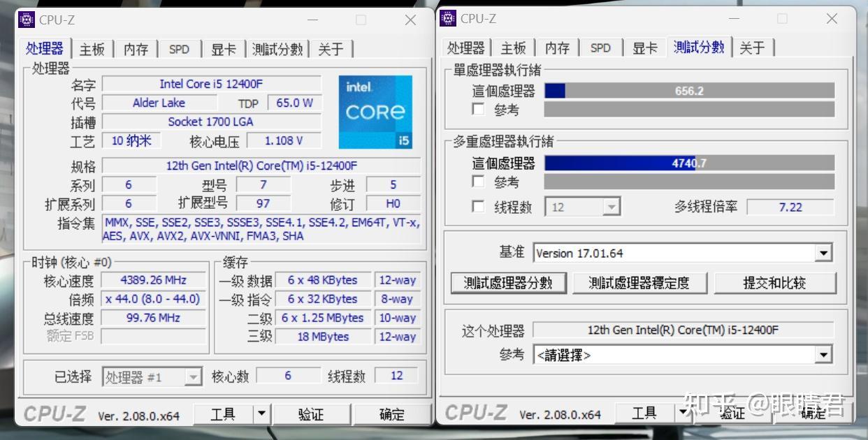Click the 线程数 12 value in left window
The width and height of the screenshot is (868, 440).
(396, 376)
